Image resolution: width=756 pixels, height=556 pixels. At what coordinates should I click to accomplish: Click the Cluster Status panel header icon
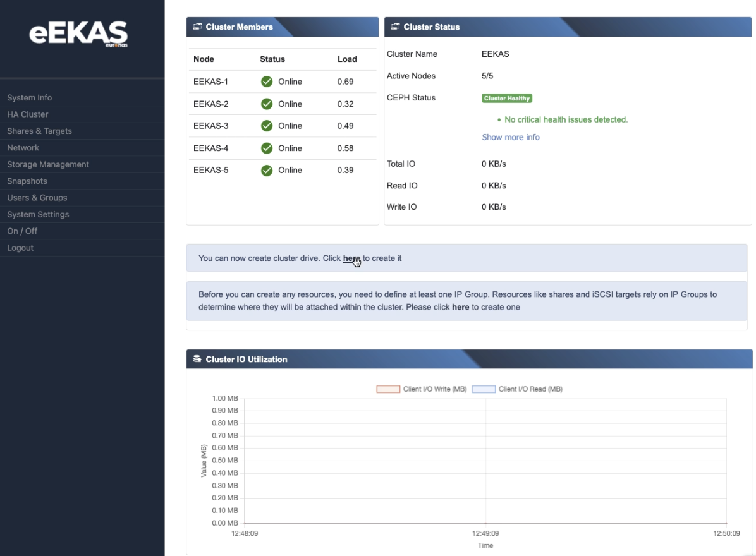pyautogui.click(x=396, y=27)
